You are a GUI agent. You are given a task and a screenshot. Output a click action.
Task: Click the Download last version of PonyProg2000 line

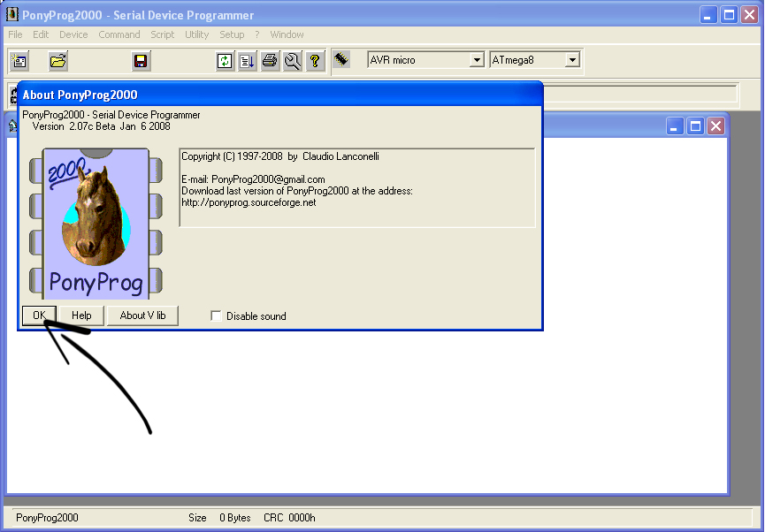coord(297,191)
